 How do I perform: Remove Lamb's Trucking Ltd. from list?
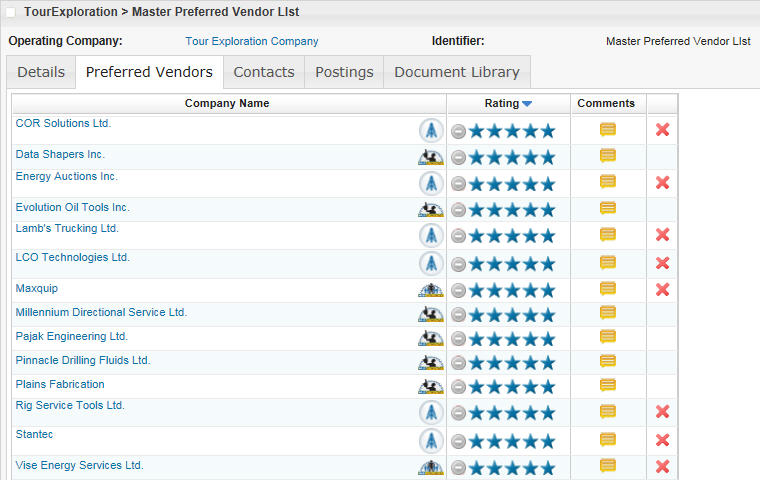[662, 234]
